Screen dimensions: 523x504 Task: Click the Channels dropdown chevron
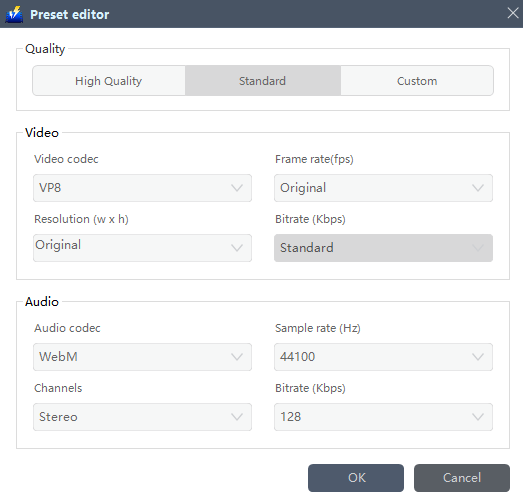tap(237, 417)
